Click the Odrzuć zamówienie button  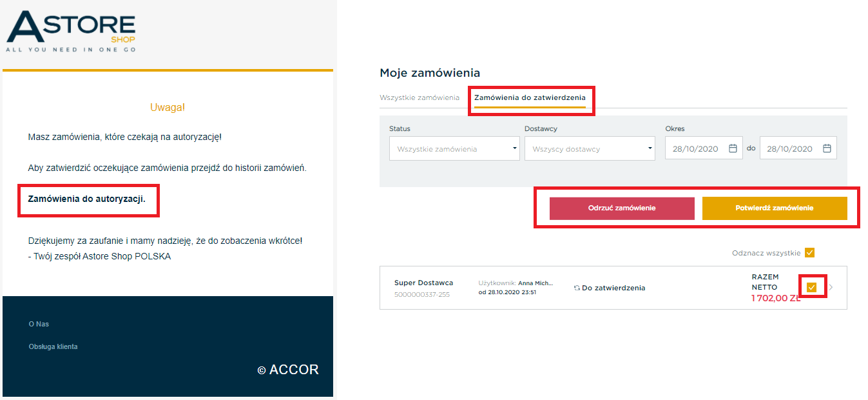point(622,208)
